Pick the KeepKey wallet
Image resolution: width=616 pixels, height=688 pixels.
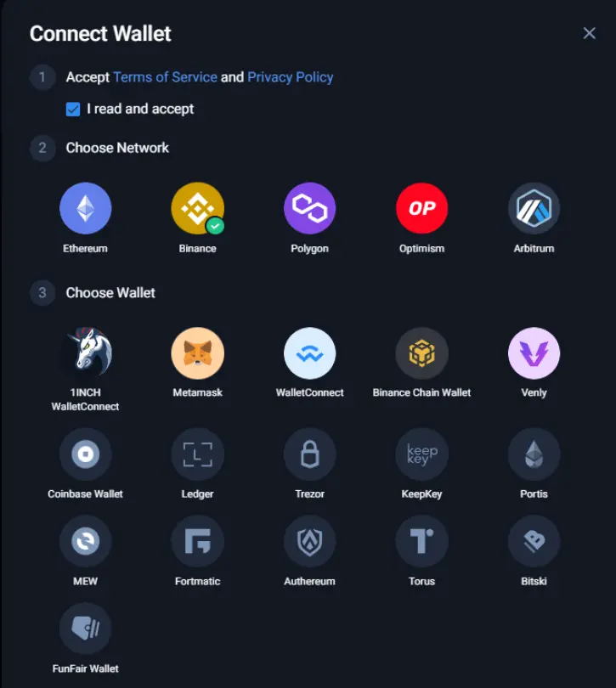tap(421, 454)
